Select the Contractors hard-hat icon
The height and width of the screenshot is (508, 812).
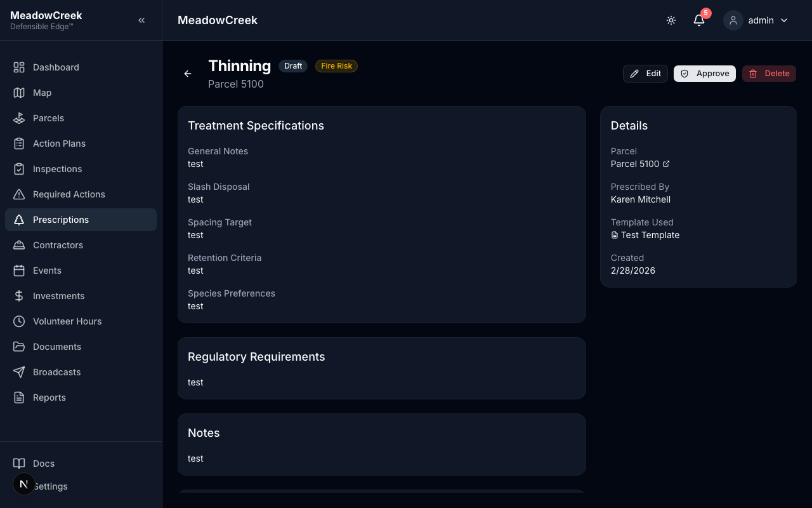pyautogui.click(x=19, y=245)
